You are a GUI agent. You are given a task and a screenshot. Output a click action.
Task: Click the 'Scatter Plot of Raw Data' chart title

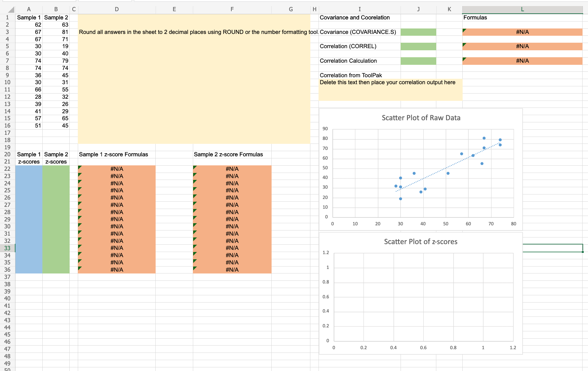tap(421, 118)
